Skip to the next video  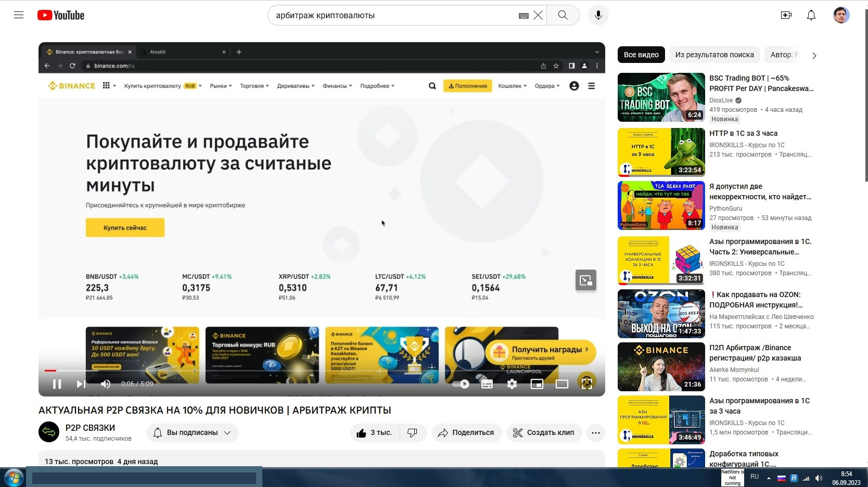81,384
